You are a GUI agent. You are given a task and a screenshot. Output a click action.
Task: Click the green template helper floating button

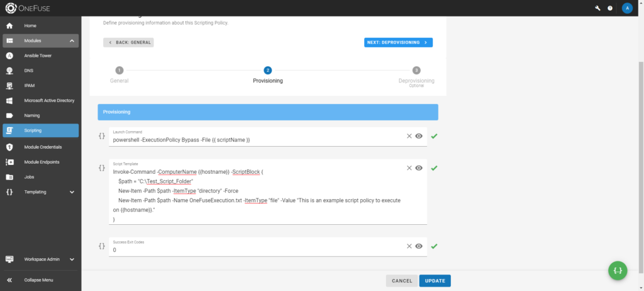pyautogui.click(x=618, y=270)
